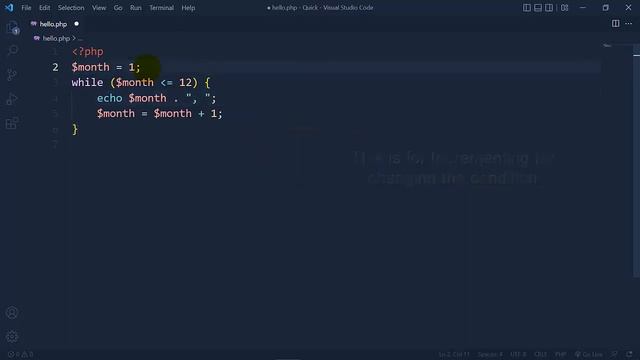
Task: Open the Run menu
Action: (136, 8)
